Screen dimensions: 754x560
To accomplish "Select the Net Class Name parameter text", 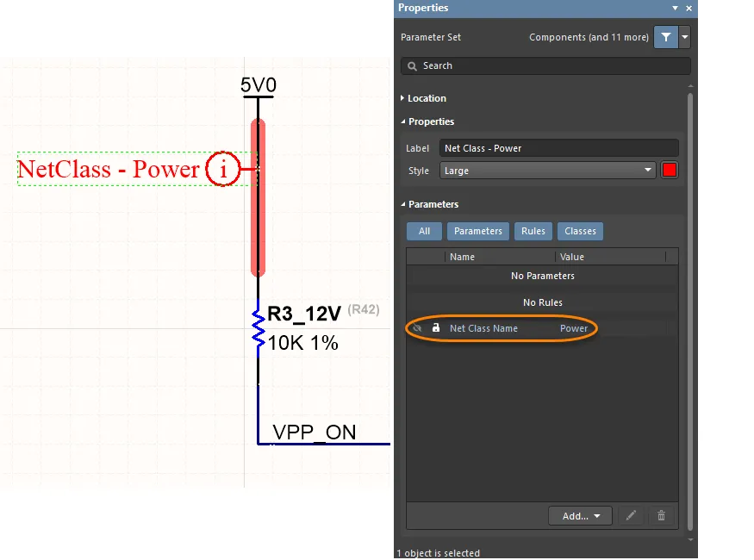I will [x=483, y=328].
